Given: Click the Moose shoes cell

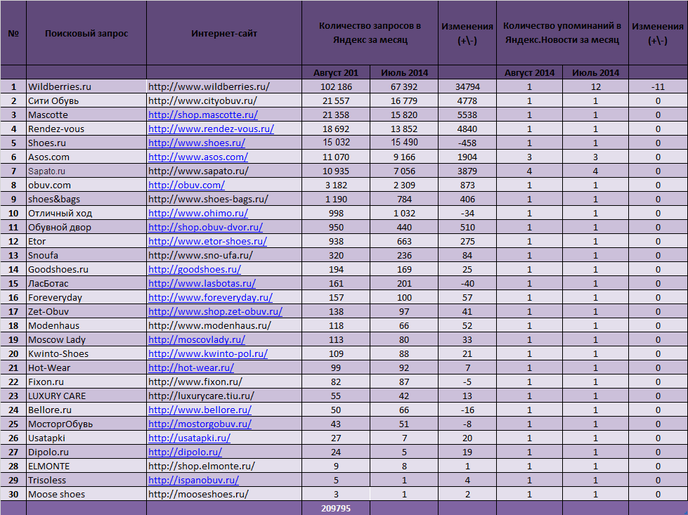Looking at the screenshot, I should click(86, 494).
